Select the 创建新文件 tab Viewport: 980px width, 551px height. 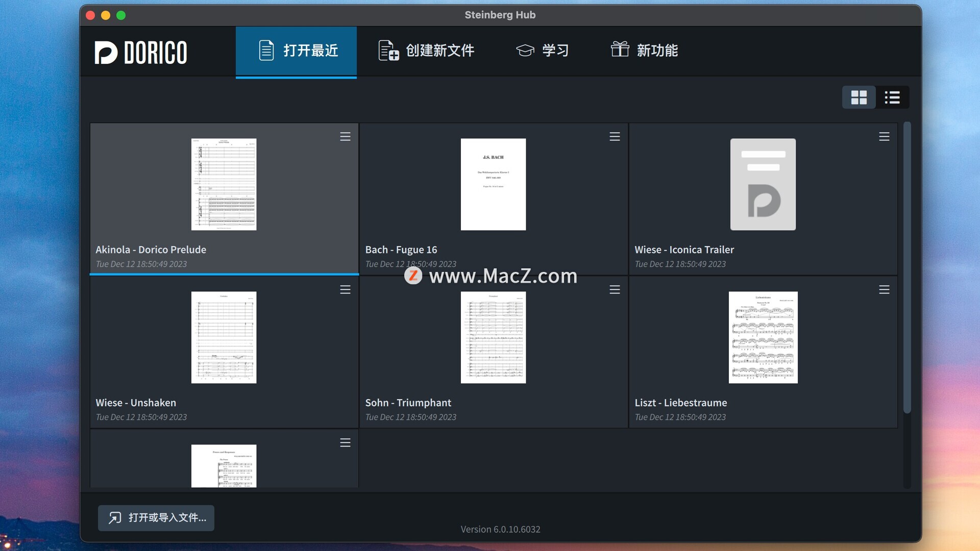point(426,51)
